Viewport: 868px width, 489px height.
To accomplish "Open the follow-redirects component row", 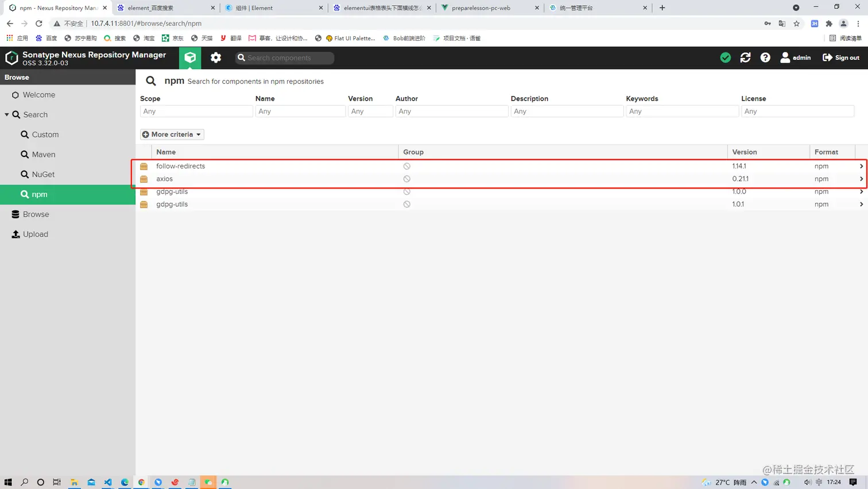I will point(502,166).
